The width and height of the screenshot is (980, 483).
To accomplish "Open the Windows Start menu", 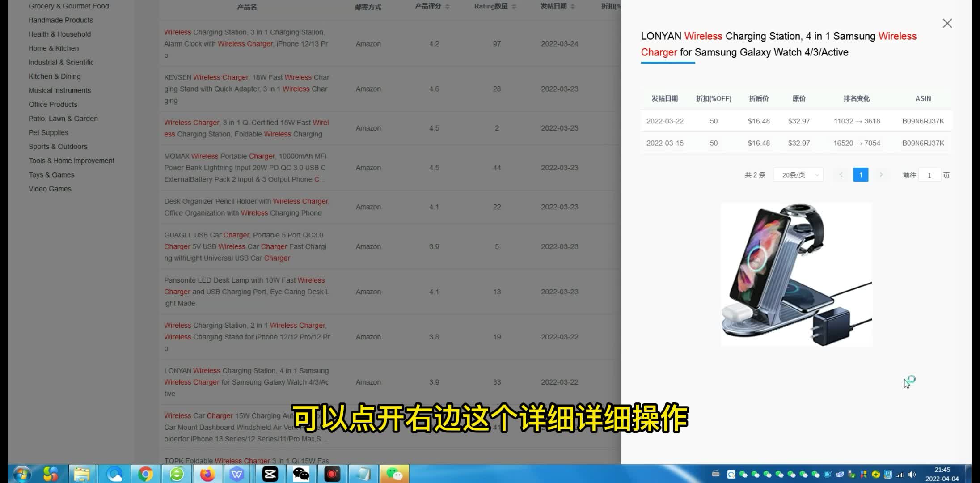I will tap(22, 474).
